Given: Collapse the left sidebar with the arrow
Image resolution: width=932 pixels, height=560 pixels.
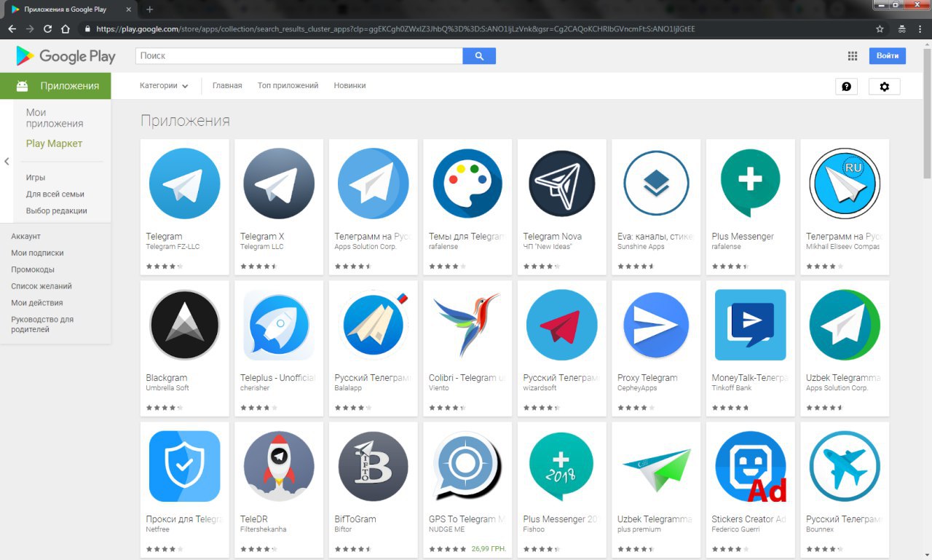Looking at the screenshot, I should (7, 162).
